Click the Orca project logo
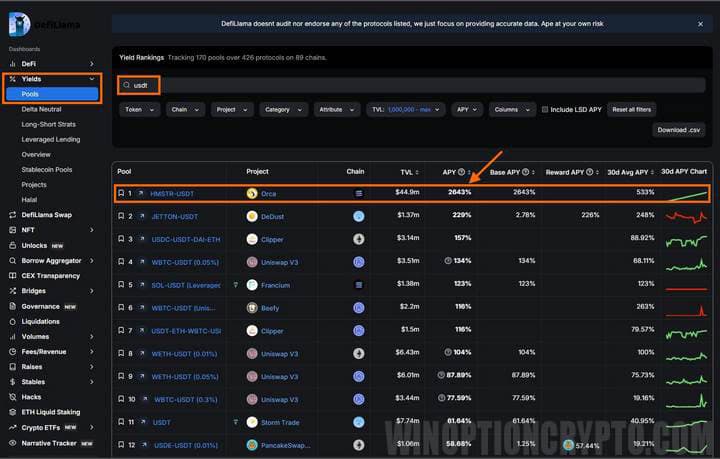 coord(252,193)
